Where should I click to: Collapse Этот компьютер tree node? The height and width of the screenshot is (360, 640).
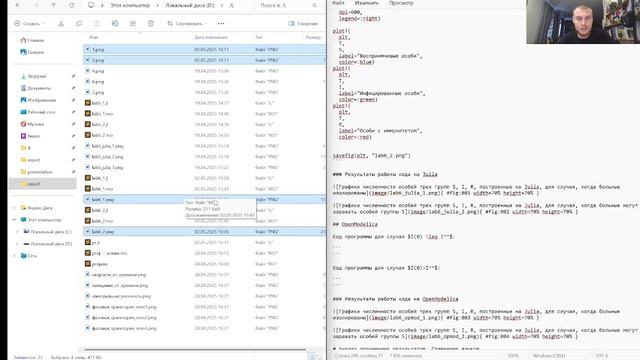click(14, 220)
